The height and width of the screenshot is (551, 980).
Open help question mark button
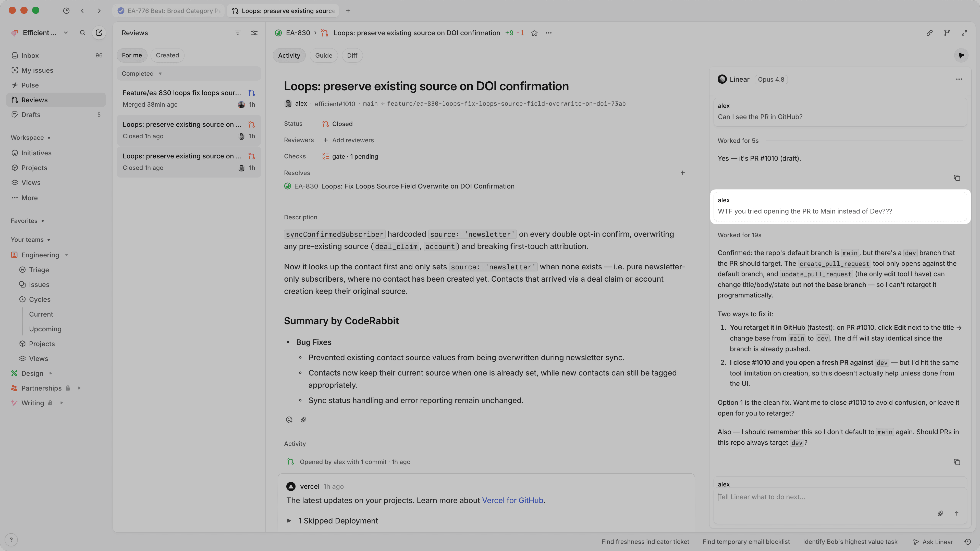pyautogui.click(x=11, y=540)
